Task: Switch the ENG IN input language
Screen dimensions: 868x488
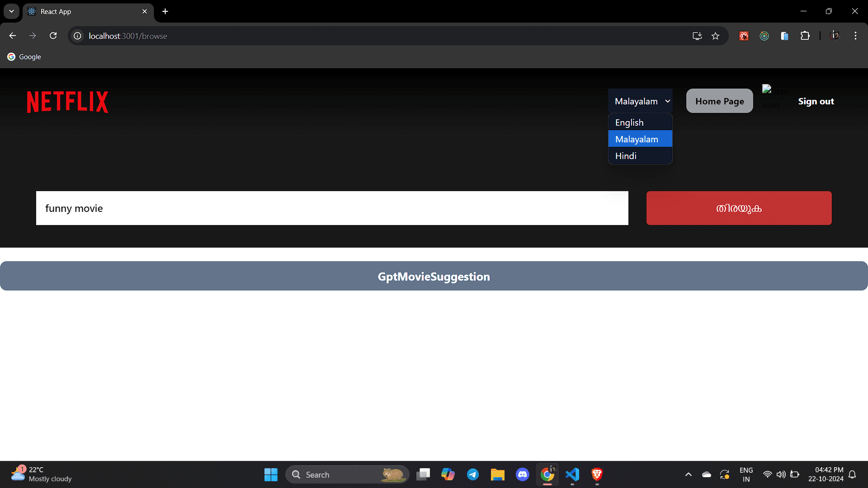Action: (746, 474)
